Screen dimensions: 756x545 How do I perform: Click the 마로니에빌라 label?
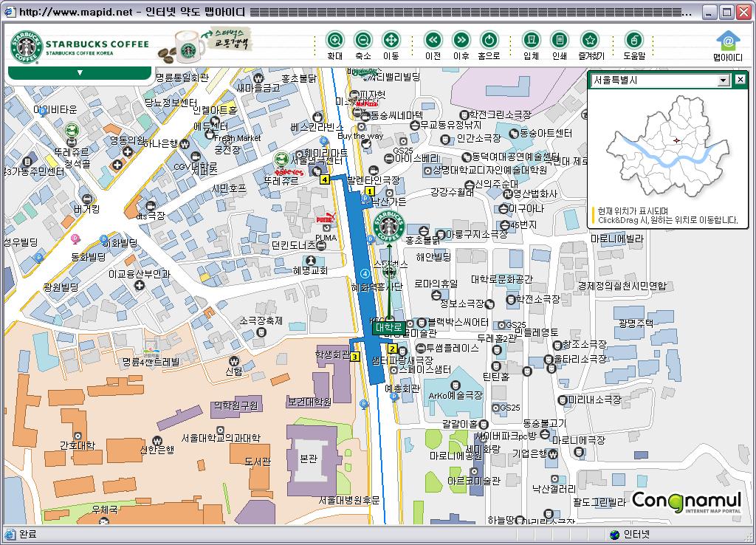(x=618, y=239)
